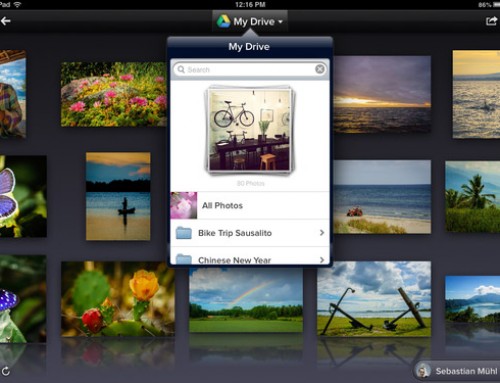
Task: Focus the Search input field
Action: [x=250, y=69]
